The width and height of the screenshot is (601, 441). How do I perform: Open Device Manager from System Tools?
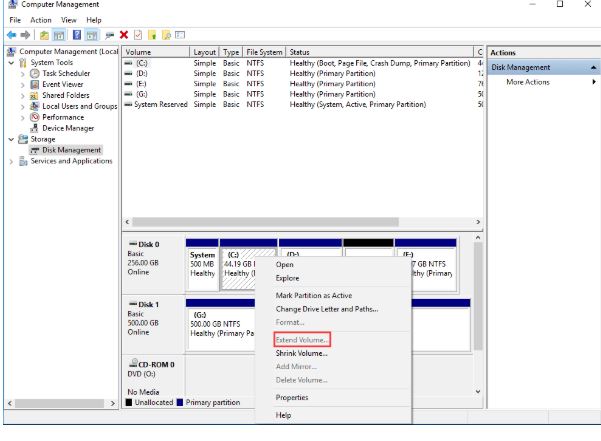click(x=68, y=128)
